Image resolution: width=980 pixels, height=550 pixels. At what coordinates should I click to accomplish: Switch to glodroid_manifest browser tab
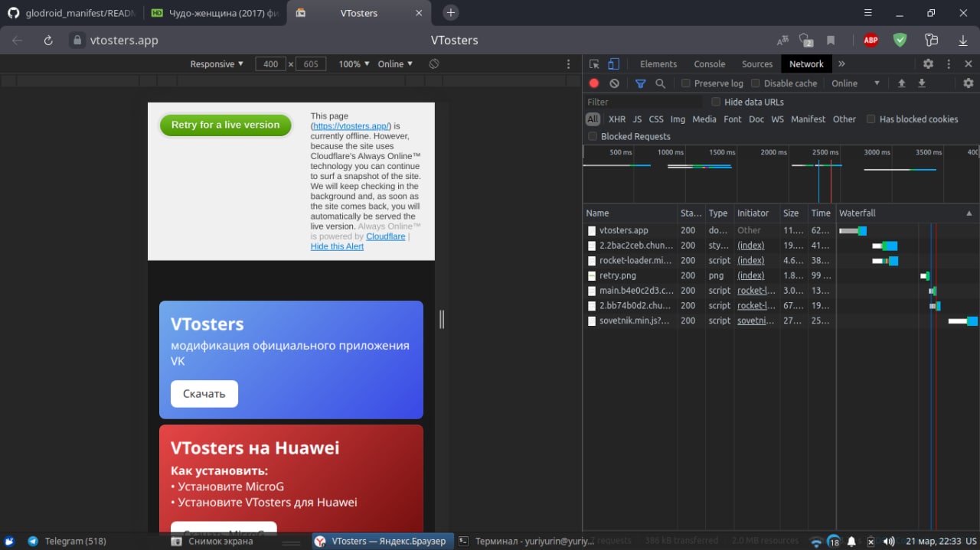71,13
